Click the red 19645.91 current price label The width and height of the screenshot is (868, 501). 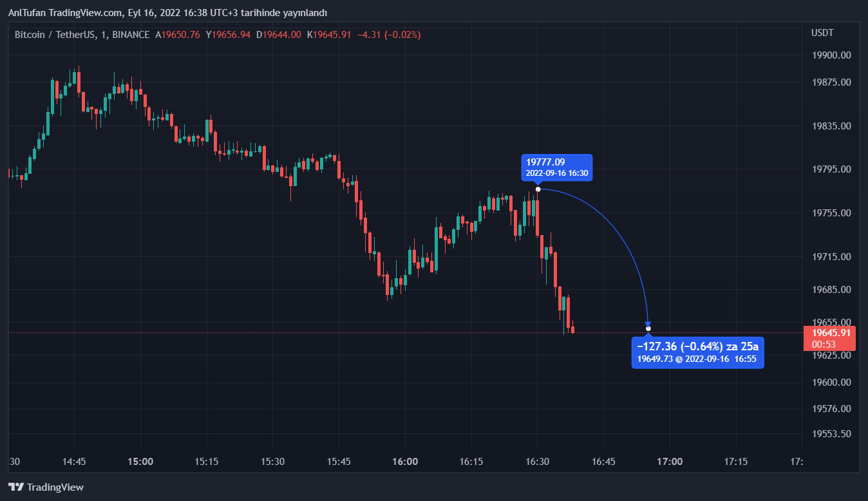pos(832,333)
